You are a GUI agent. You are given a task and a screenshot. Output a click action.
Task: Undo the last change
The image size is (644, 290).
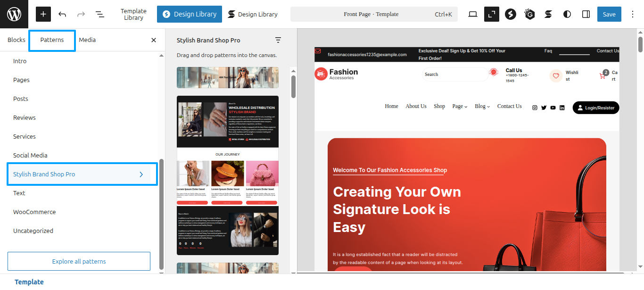point(62,14)
